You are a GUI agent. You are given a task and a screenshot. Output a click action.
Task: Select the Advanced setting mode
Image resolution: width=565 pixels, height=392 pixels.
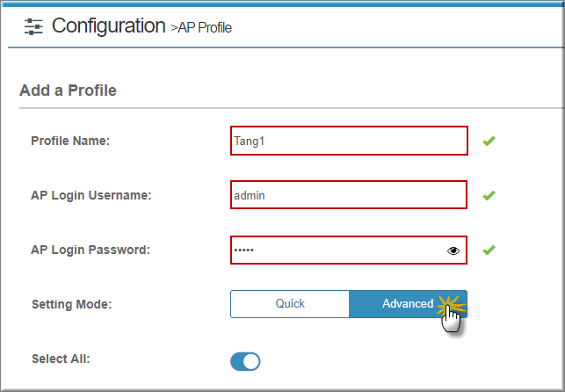[x=408, y=304]
